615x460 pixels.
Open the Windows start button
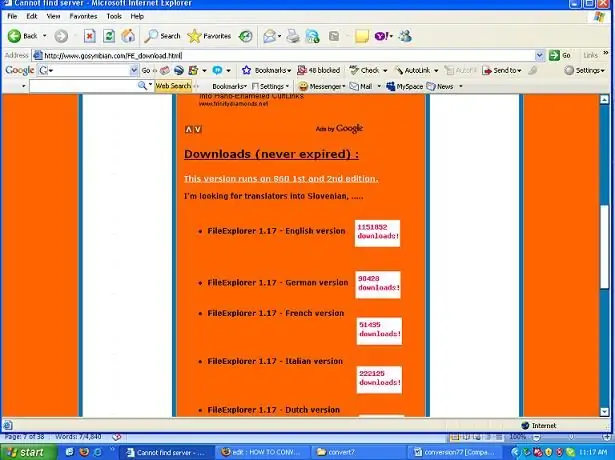pyautogui.click(x=27, y=452)
